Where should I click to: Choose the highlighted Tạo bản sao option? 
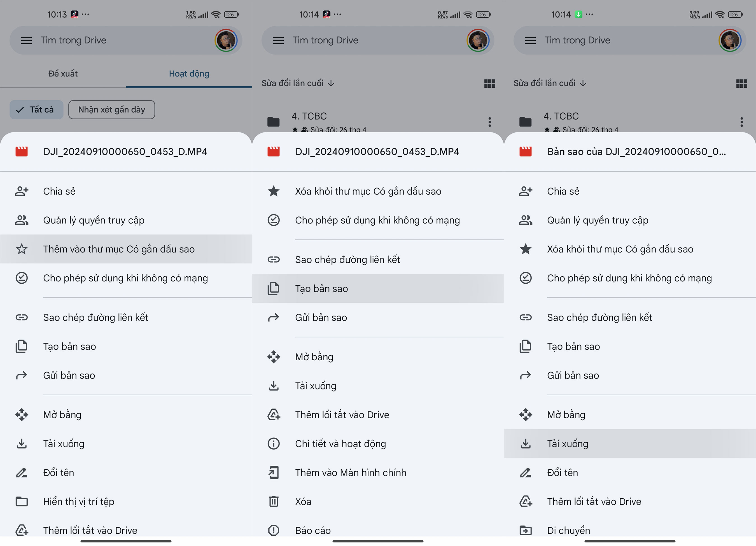tap(321, 288)
